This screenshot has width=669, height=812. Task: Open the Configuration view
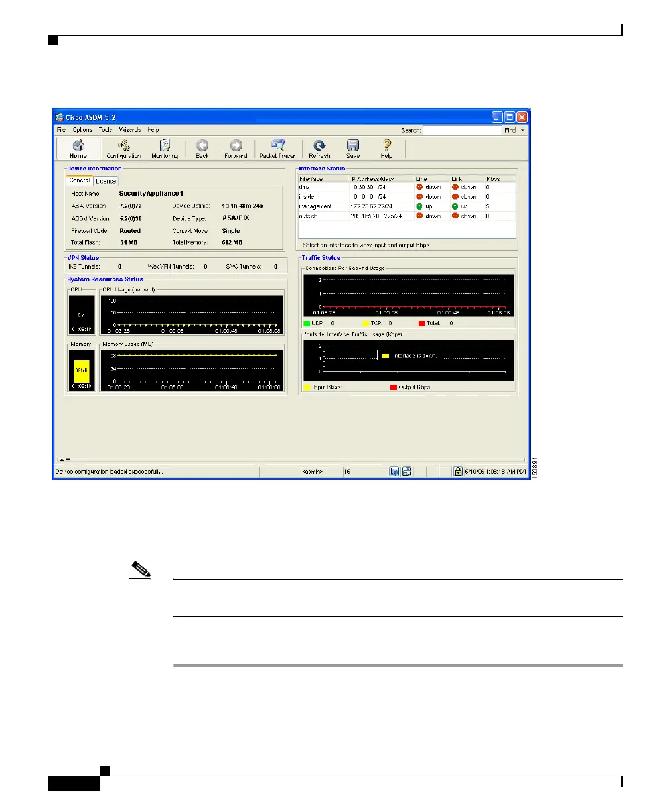(x=123, y=149)
